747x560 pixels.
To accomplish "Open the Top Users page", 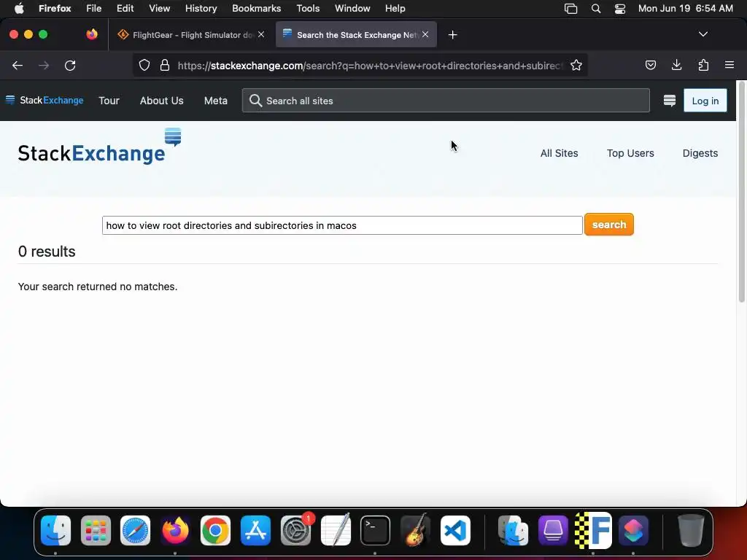I will pos(630,153).
